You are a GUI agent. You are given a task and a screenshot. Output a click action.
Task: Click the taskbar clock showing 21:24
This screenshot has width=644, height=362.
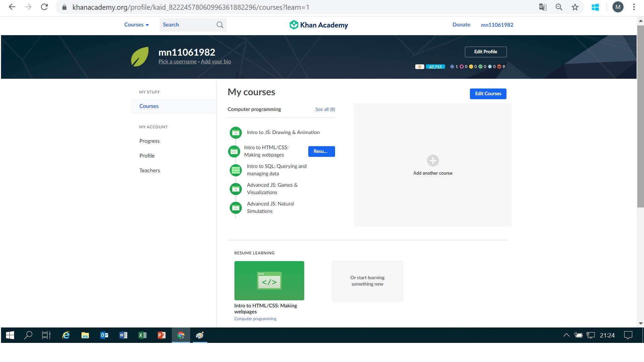tap(607, 335)
